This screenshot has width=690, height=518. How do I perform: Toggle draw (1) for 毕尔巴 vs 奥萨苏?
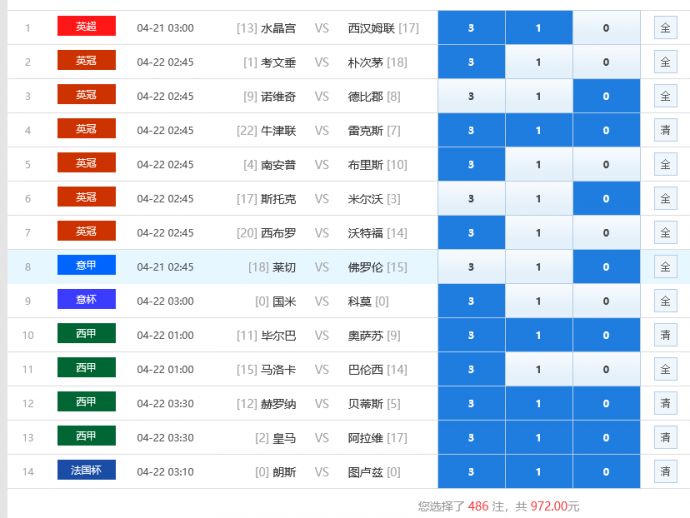click(538, 335)
